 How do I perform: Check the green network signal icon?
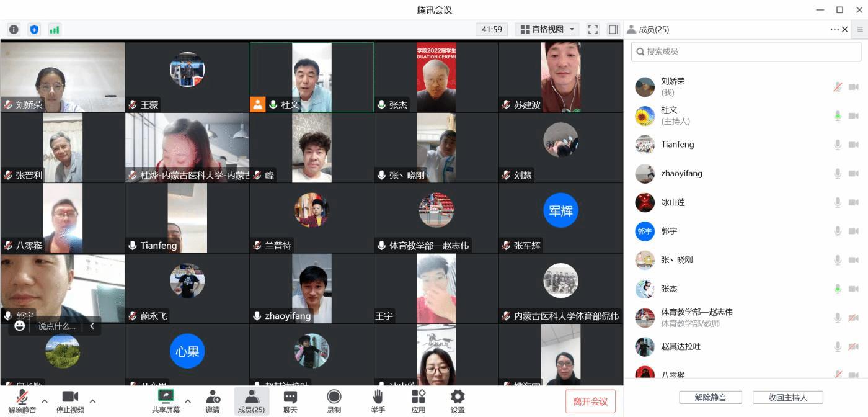coord(55,29)
